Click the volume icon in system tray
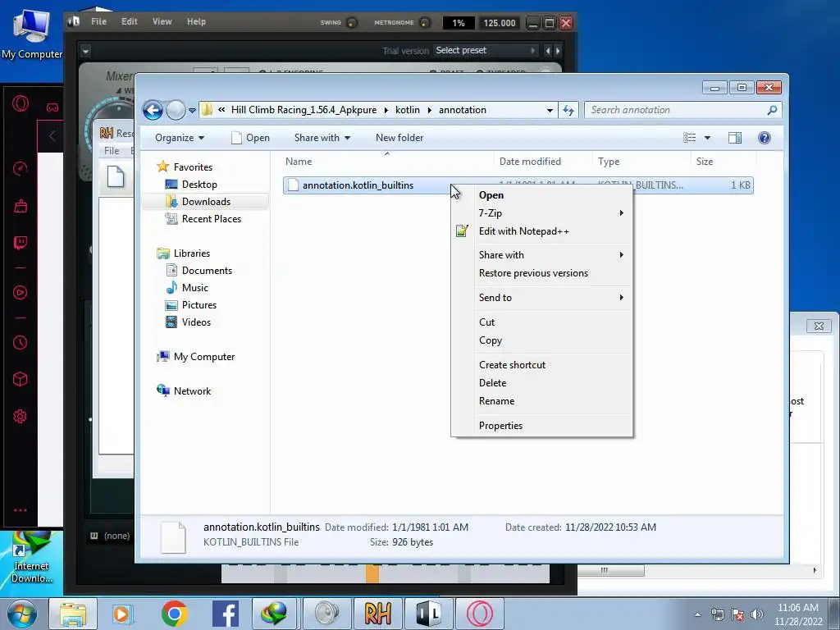Screen dimensions: 840x630 tap(757, 614)
